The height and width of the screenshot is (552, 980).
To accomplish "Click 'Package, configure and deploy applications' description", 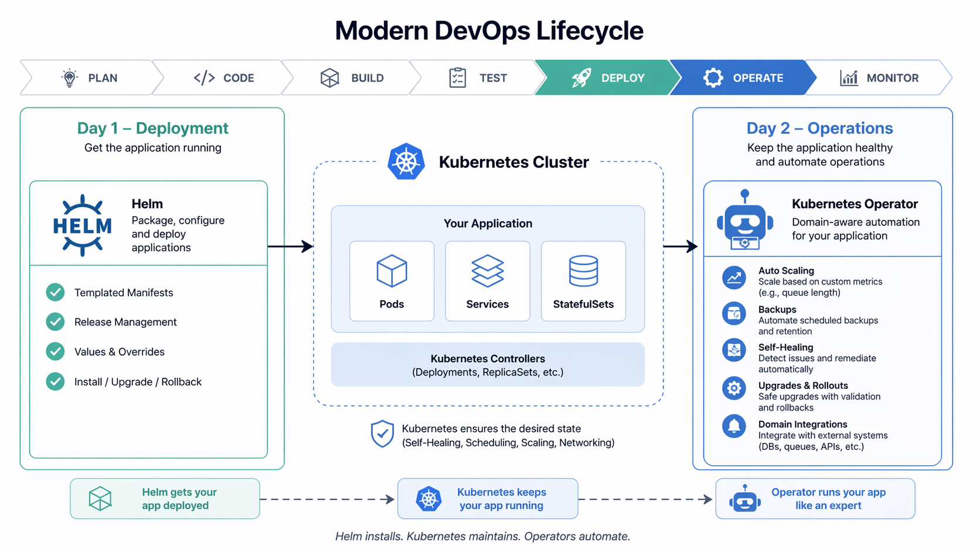I will pos(178,234).
